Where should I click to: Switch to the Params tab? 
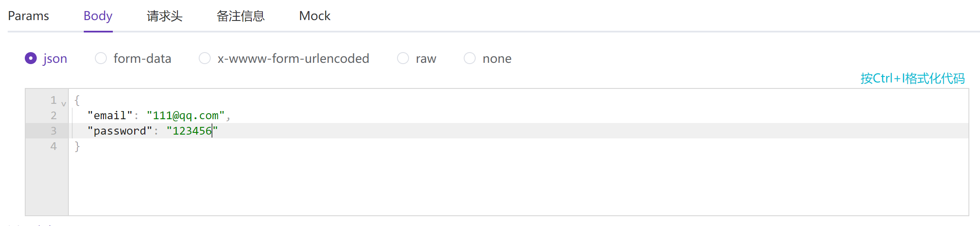(x=28, y=16)
